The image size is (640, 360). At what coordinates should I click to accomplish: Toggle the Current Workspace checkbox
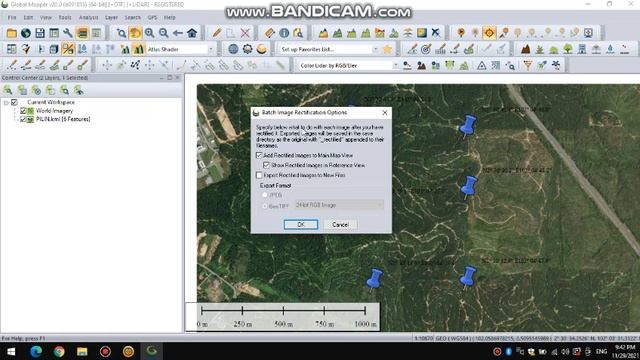(x=14, y=102)
